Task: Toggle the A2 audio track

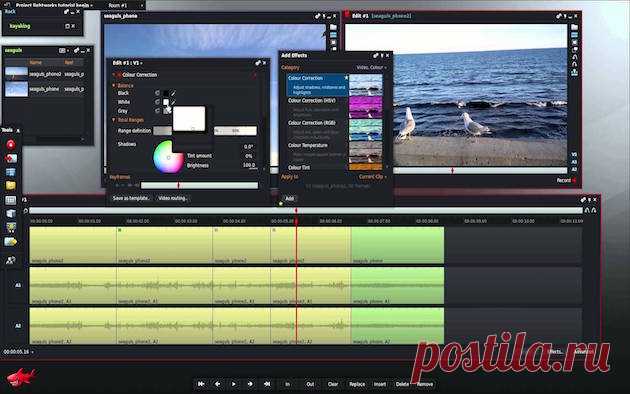Action: tap(18, 326)
